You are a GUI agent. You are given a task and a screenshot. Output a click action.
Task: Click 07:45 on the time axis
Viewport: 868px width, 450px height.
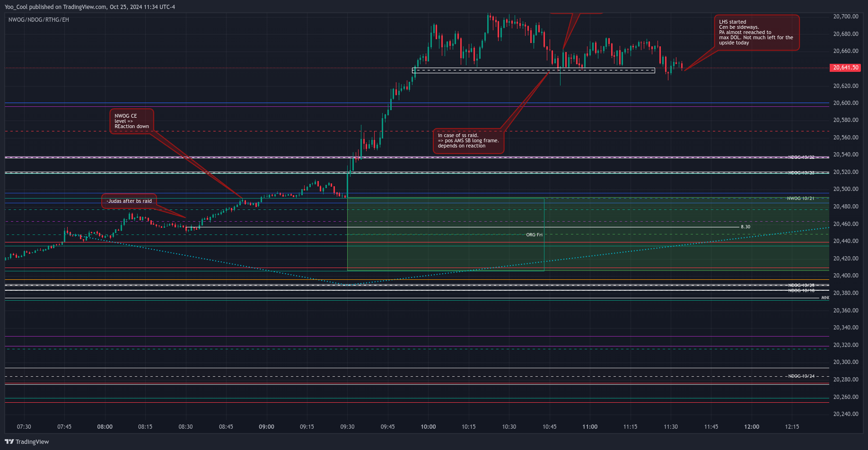tap(64, 427)
